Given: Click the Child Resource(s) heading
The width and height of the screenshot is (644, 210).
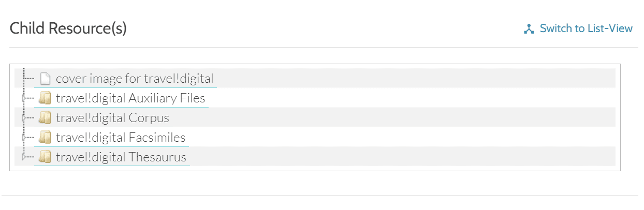Looking at the screenshot, I should [68, 28].
